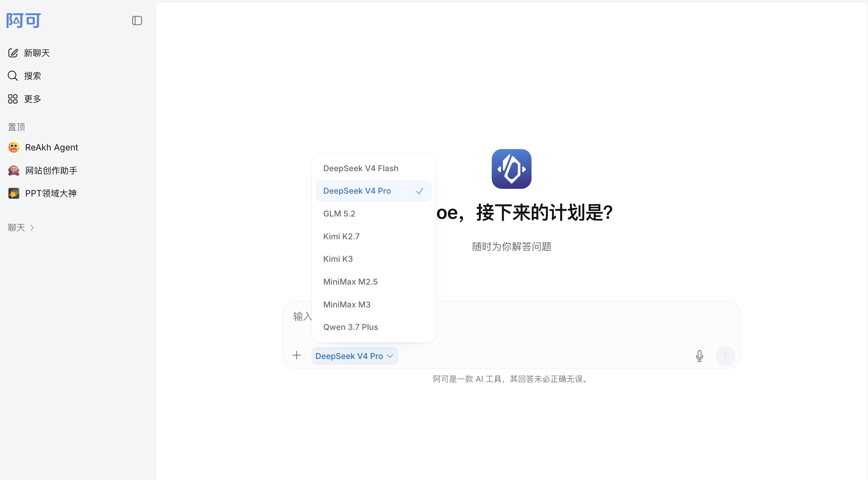Click the new chat pencil icon
This screenshot has height=480, width=868.
(x=13, y=53)
